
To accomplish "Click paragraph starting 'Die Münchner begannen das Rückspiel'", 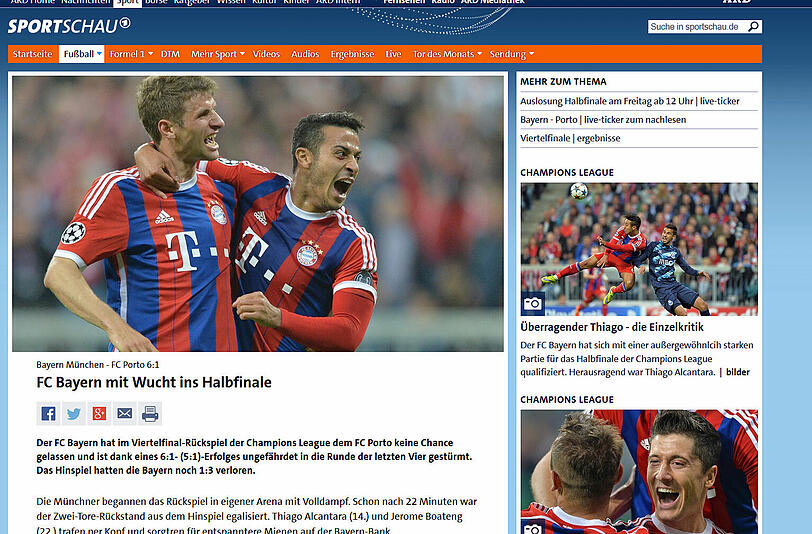I will (257, 515).
